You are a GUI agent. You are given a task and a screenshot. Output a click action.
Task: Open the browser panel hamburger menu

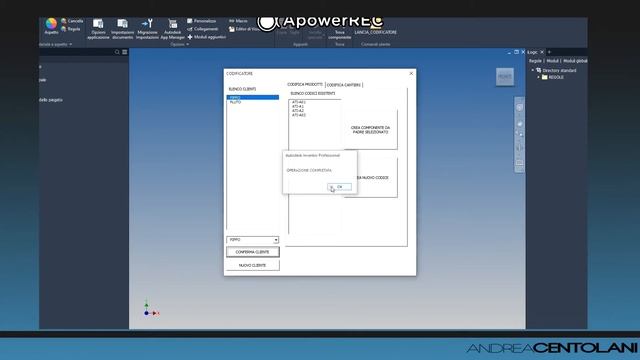tap(124, 52)
